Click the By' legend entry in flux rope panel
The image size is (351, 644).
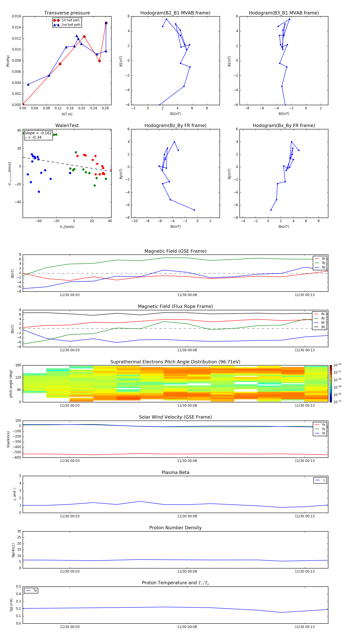[320, 318]
